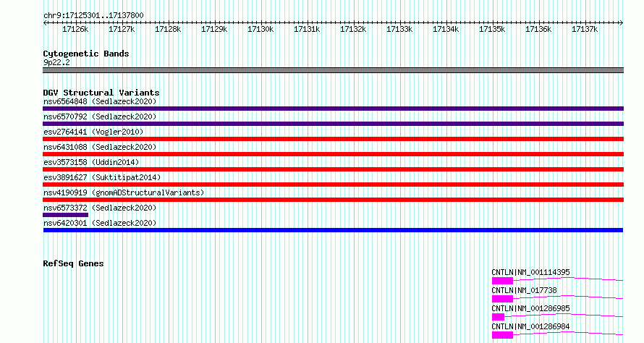Image resolution: width=644 pixels, height=343 pixels.
Task: Click the red bar of esv3891627
Action: coord(333,185)
